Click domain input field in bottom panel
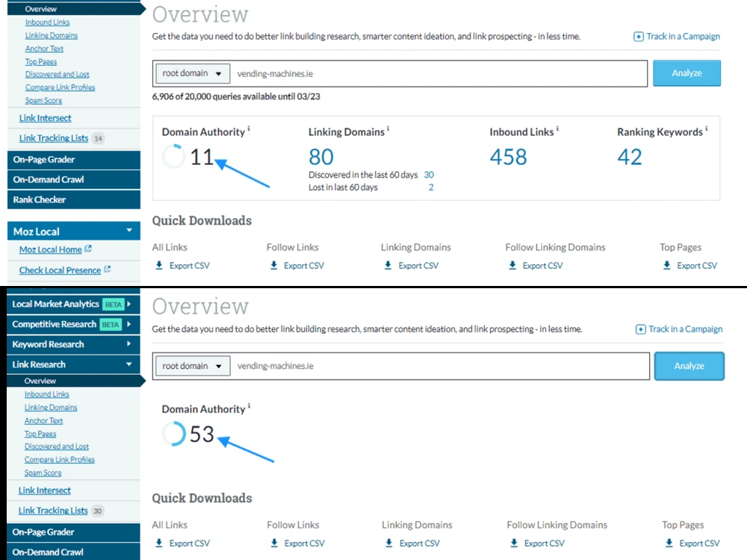747x560 pixels. [x=440, y=366]
